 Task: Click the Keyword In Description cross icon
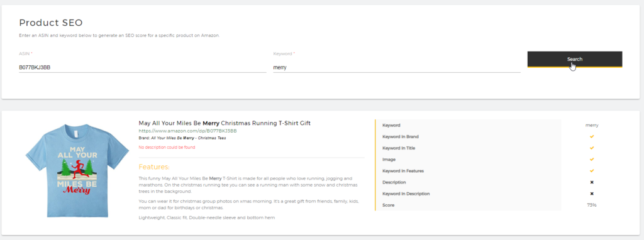592,194
